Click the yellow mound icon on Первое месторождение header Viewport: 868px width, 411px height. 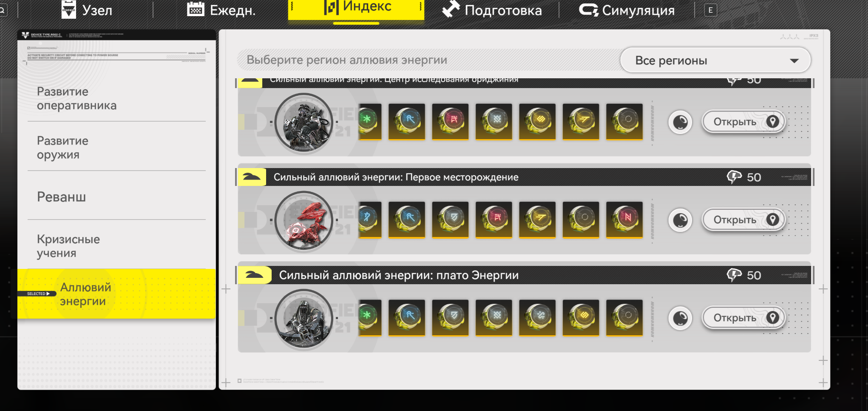(251, 177)
